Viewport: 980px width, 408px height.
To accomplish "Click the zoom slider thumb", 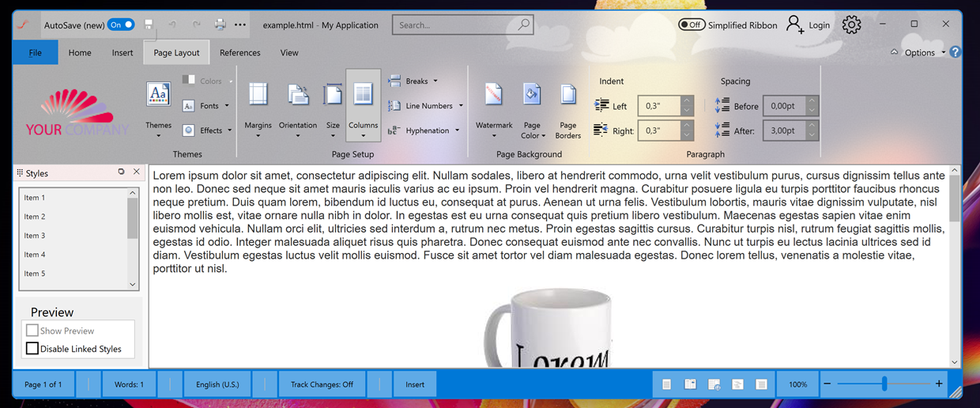I will click(884, 384).
